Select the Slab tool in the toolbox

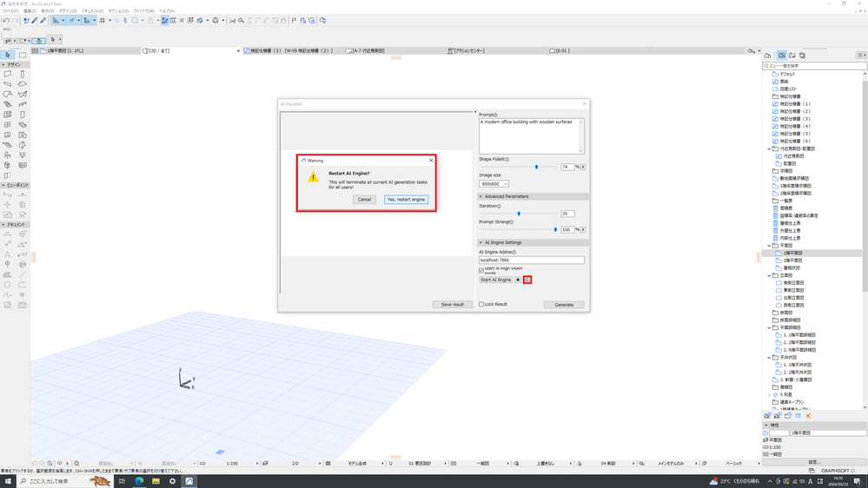coord(23,84)
